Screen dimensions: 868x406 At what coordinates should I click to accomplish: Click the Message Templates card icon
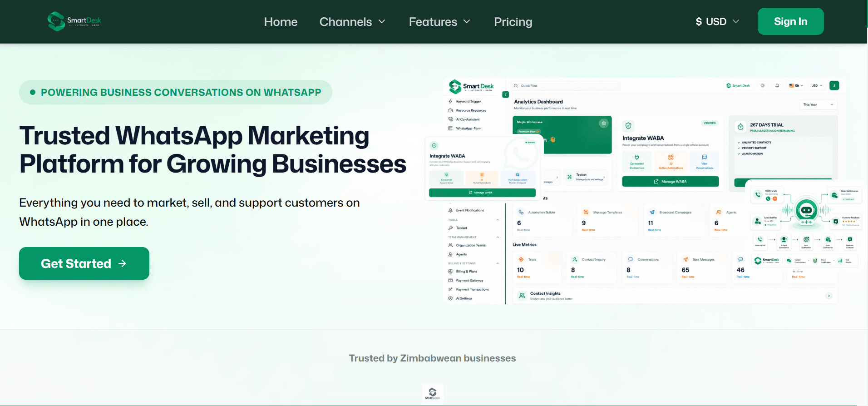(x=586, y=212)
